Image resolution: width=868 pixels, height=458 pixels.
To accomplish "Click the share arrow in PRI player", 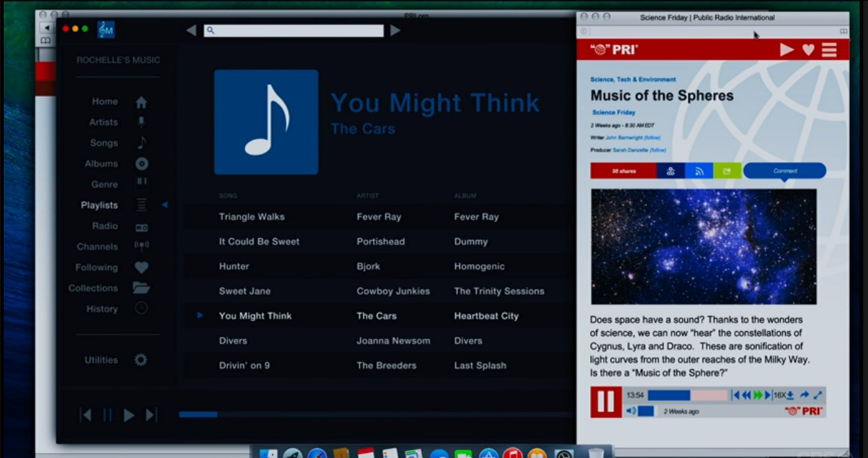I will (805, 395).
